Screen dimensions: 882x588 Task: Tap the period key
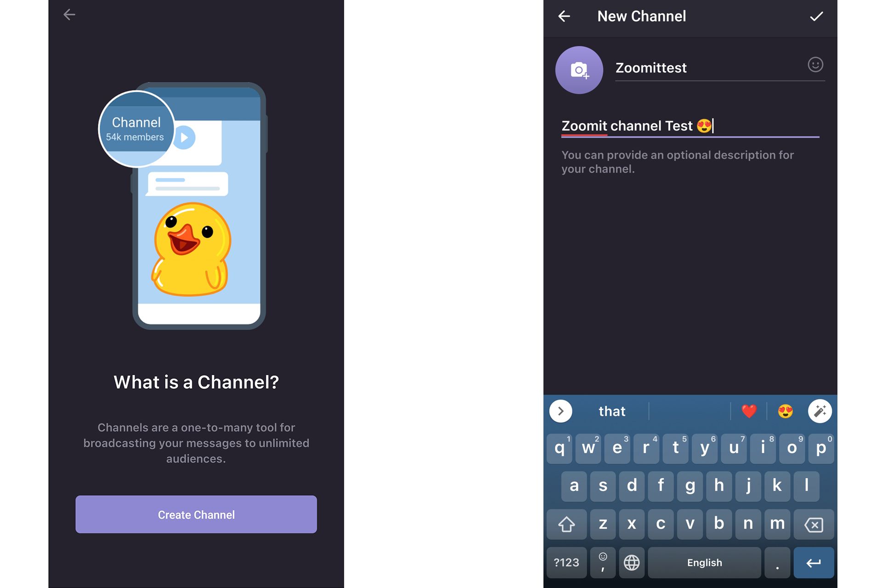tap(777, 562)
